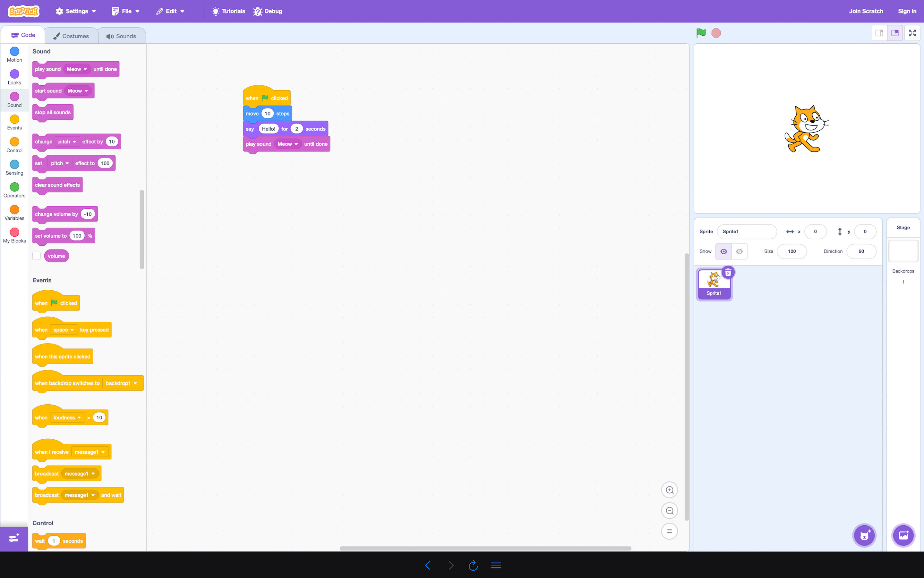Click the sprite Size field
924x578 pixels.
[x=791, y=251]
